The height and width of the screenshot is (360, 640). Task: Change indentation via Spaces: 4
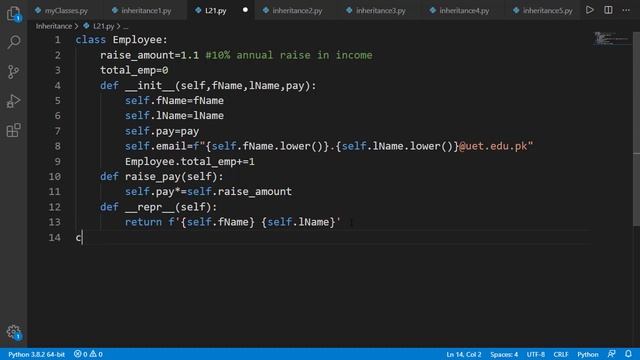[504, 354]
